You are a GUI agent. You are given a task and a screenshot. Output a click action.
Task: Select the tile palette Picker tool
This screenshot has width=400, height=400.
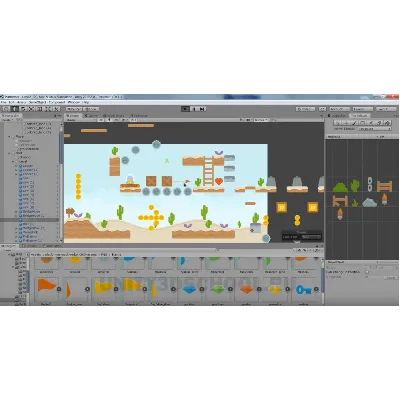tap(371, 123)
